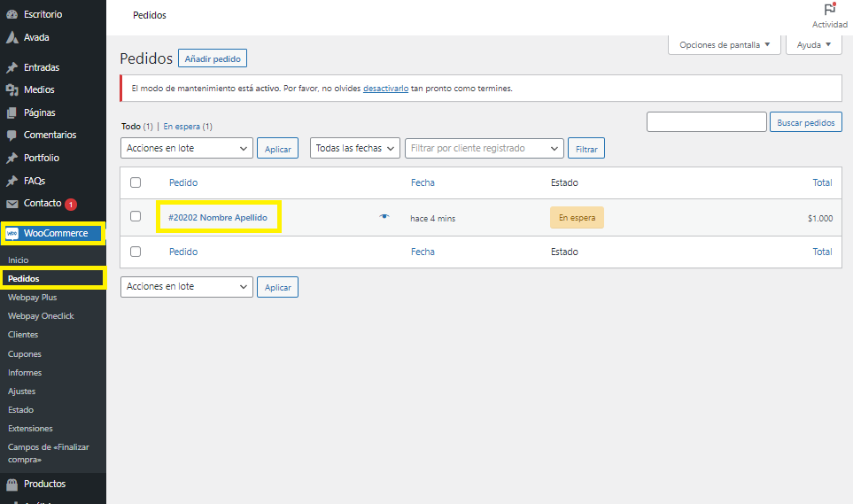The image size is (853, 504).
Task: Open Webpay Plus submenu item
Action: [x=32, y=298]
